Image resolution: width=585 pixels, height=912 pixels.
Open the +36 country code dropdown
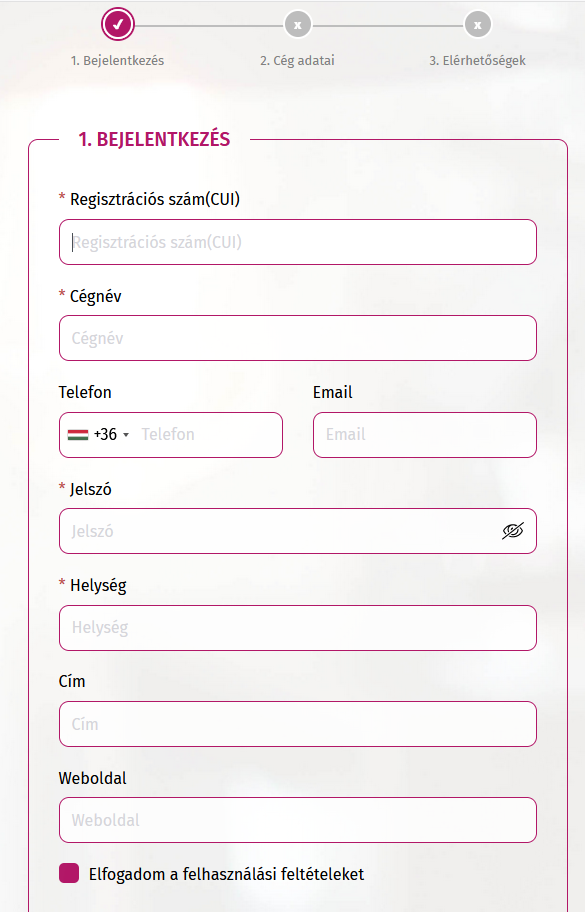click(99, 434)
